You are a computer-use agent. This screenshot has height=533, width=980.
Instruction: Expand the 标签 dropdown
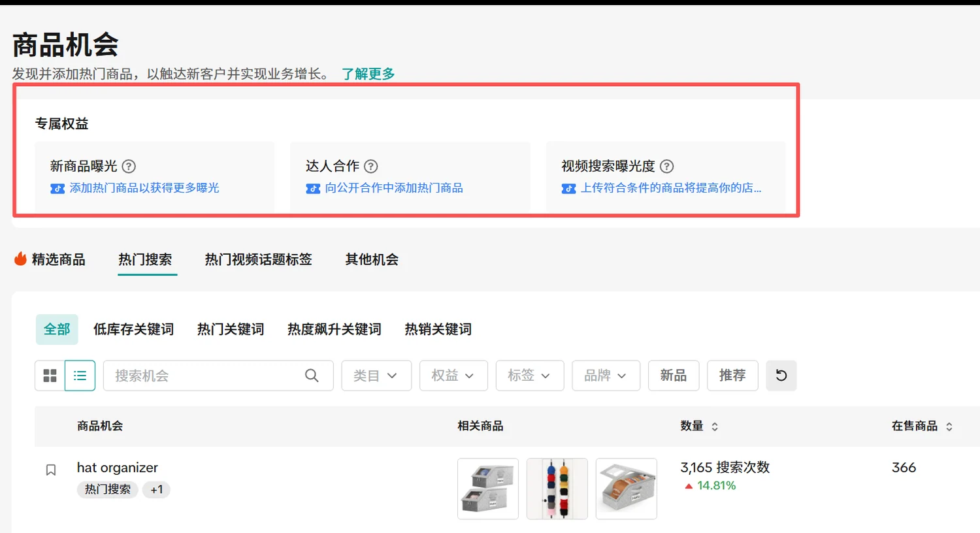pos(530,376)
